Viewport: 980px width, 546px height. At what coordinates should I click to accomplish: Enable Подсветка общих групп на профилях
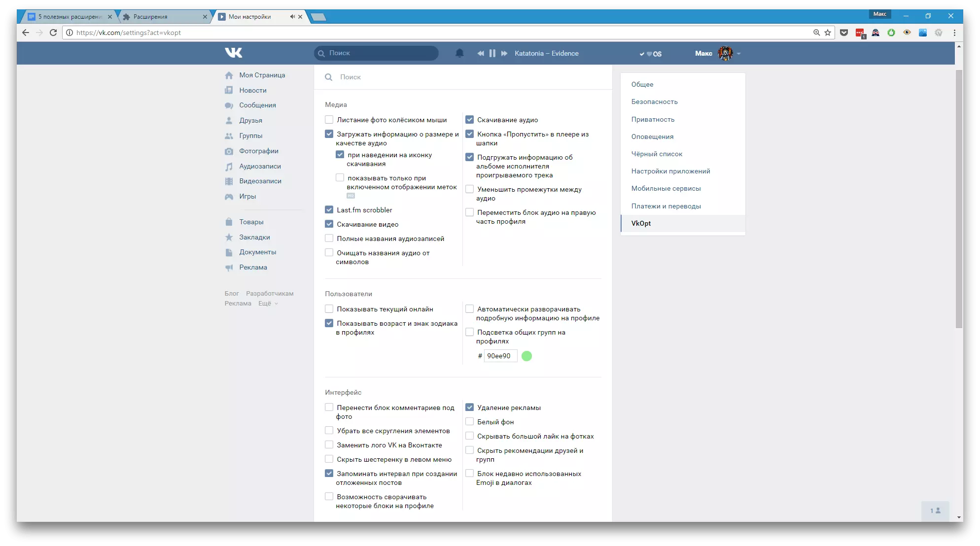click(469, 332)
